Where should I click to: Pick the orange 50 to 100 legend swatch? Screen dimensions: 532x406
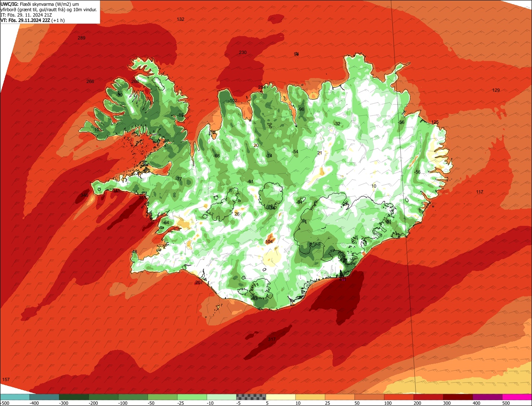369,397
